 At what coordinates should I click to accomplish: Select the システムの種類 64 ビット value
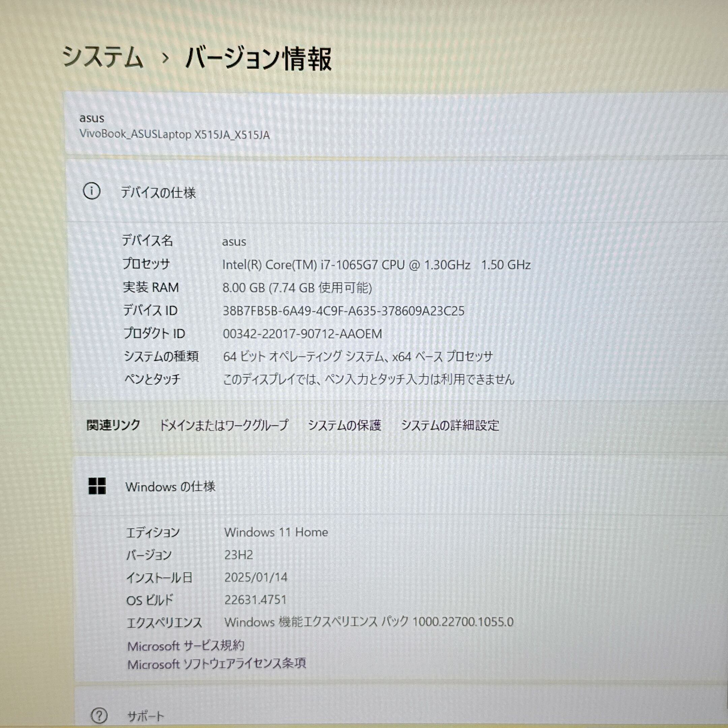pos(358,356)
